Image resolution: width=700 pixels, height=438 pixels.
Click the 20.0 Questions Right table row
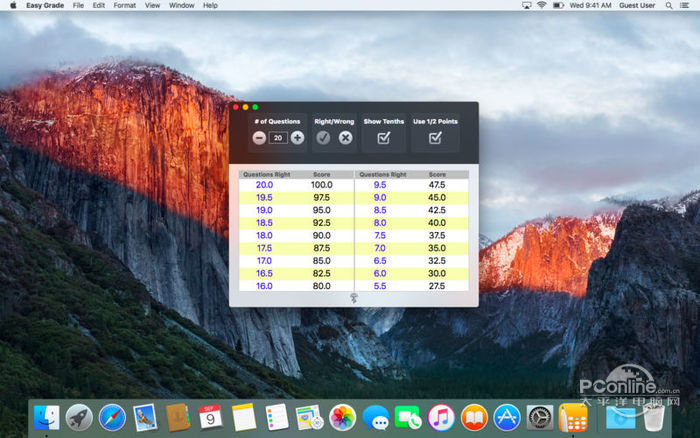(x=264, y=185)
